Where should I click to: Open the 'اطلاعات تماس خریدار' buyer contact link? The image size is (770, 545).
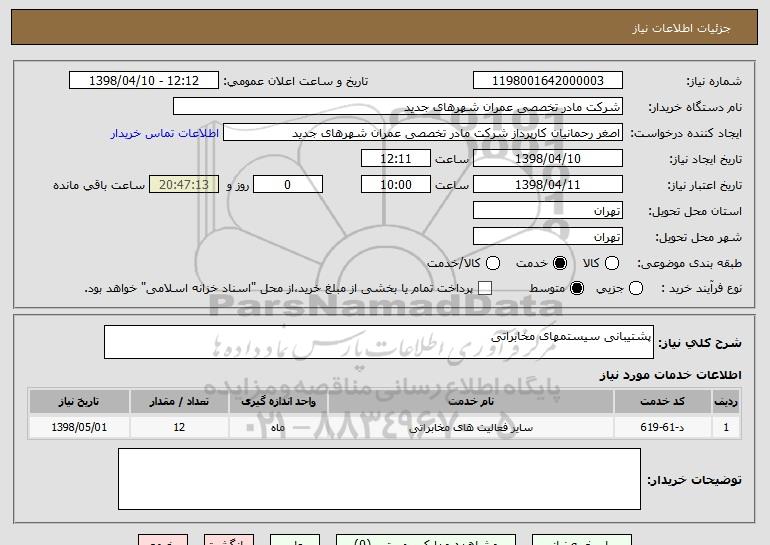tap(165, 133)
